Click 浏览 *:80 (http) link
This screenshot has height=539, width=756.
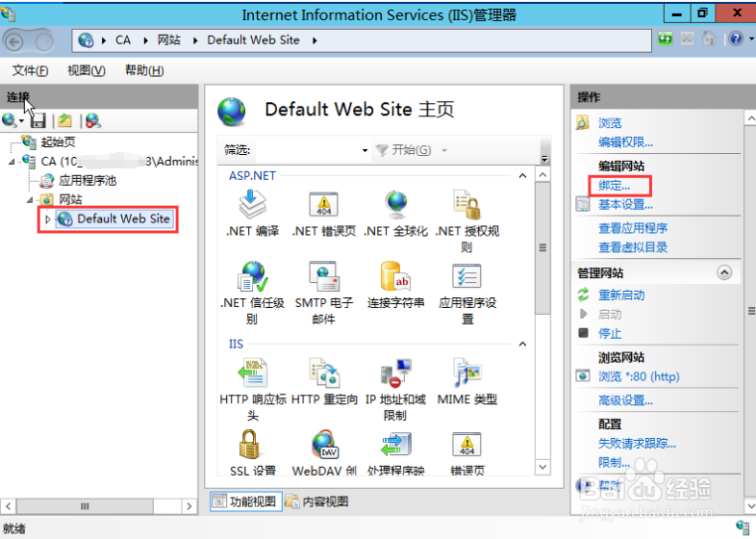[639, 376]
